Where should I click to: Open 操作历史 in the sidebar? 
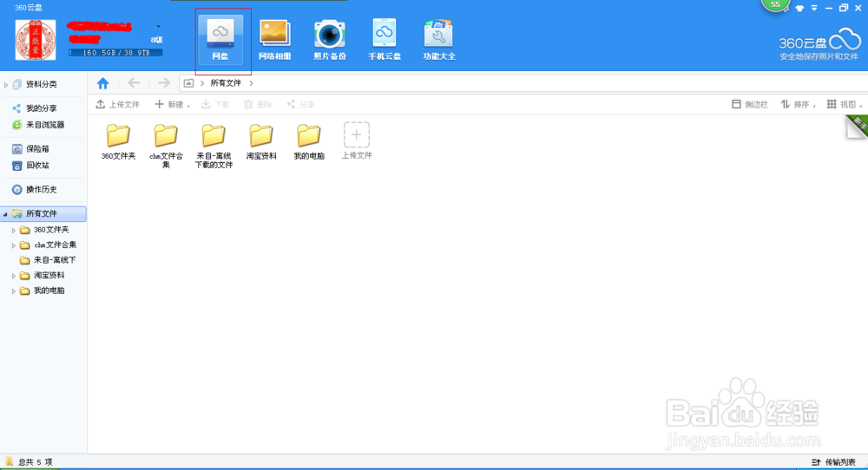[x=42, y=190]
